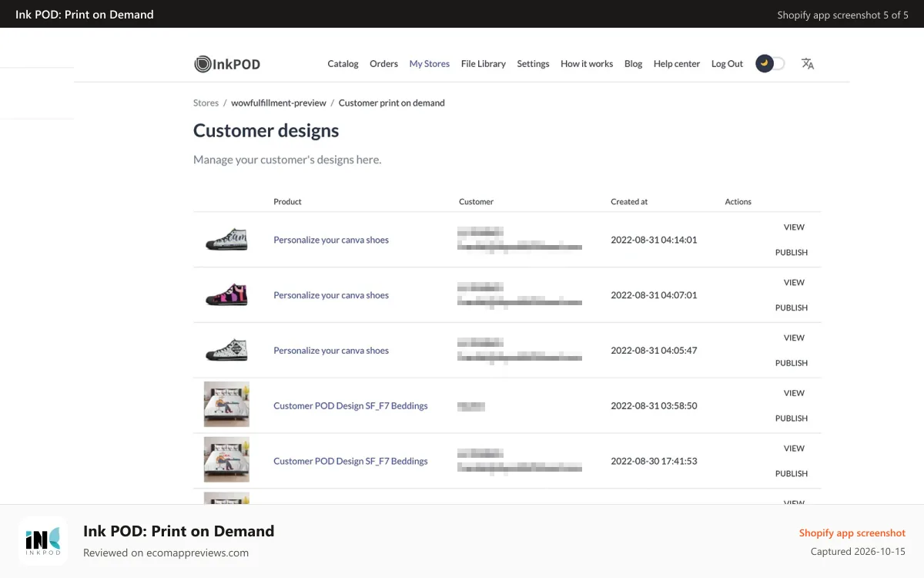Click the Customer designs heading
Viewport: 924px width, 578px height.
pyautogui.click(x=266, y=131)
